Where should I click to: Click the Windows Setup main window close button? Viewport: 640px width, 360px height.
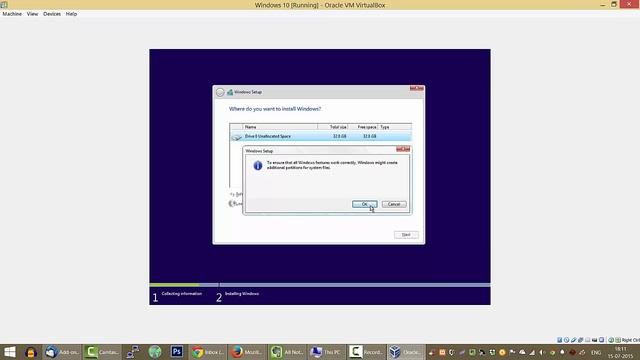pyautogui.click(x=416, y=88)
